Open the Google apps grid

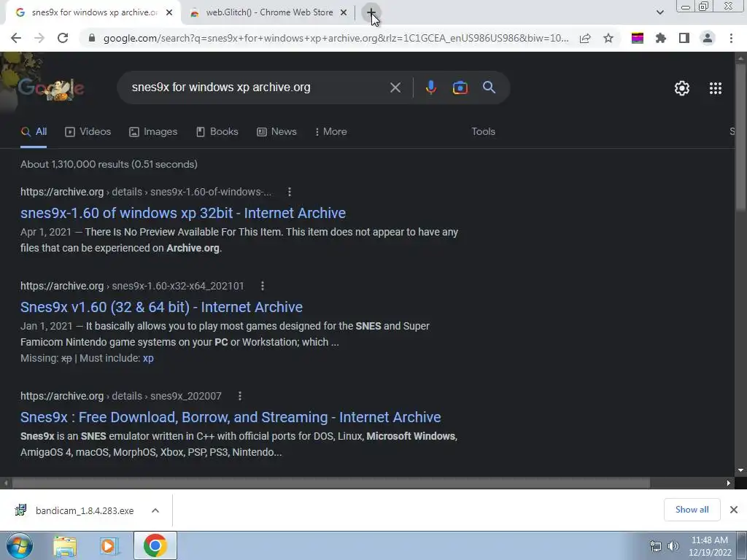coord(715,88)
